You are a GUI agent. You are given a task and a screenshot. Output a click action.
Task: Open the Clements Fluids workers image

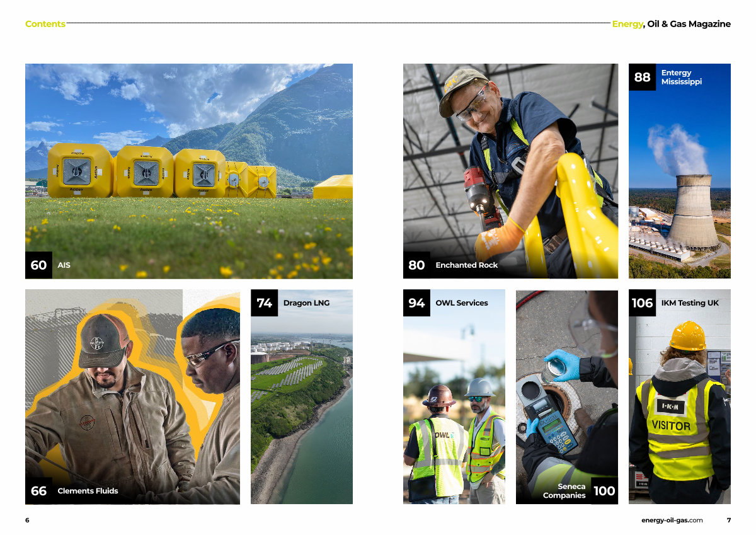pyautogui.click(x=132, y=397)
